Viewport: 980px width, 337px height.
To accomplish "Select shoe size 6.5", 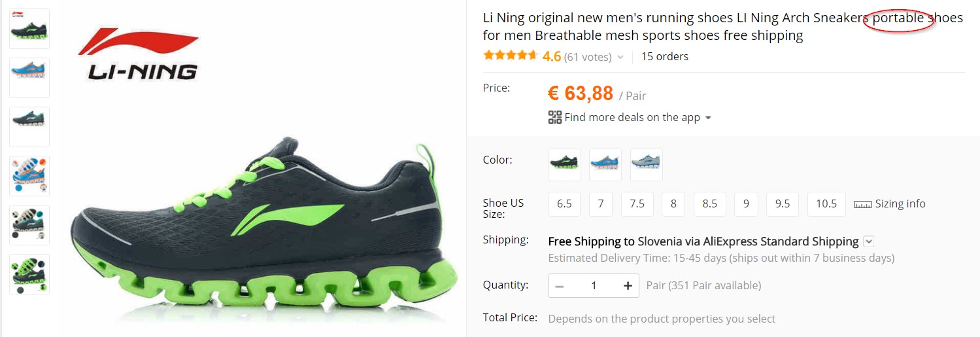I will click(x=564, y=204).
